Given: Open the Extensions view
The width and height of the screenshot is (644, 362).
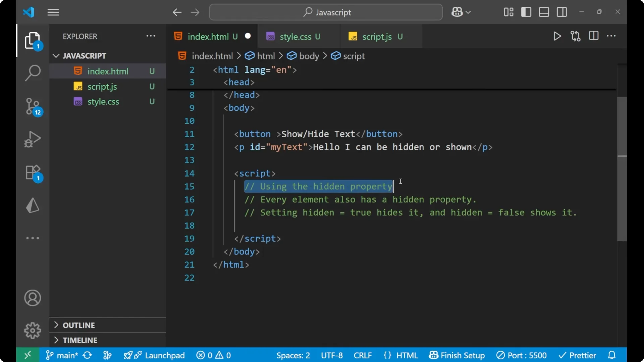Looking at the screenshot, I should click(x=33, y=173).
